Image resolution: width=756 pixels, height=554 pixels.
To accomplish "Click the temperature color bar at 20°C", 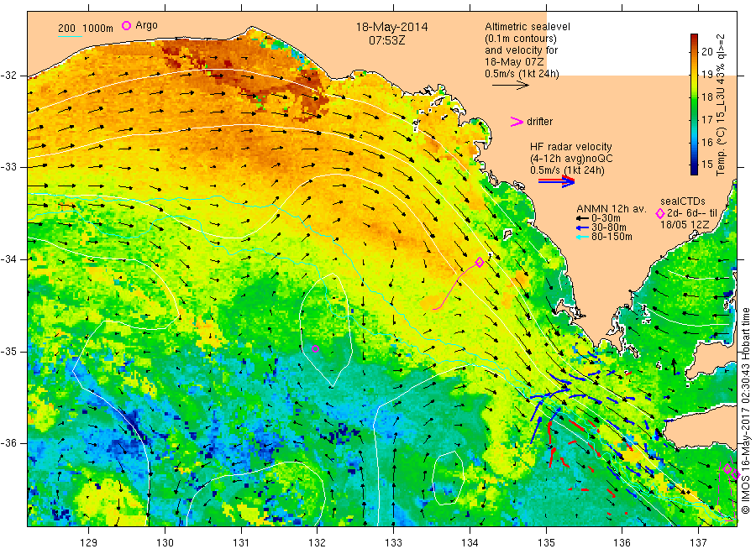I will [x=695, y=52].
